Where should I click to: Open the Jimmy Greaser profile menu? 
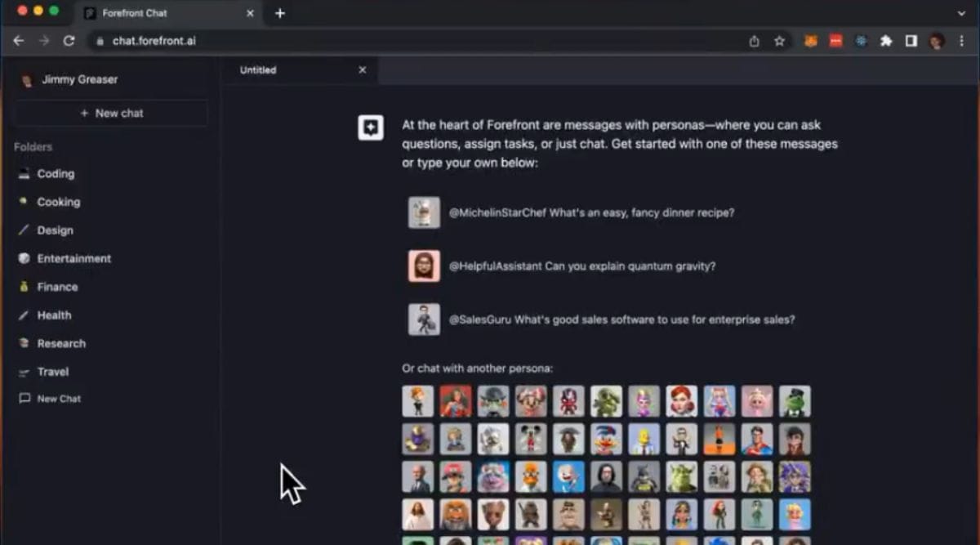point(79,79)
